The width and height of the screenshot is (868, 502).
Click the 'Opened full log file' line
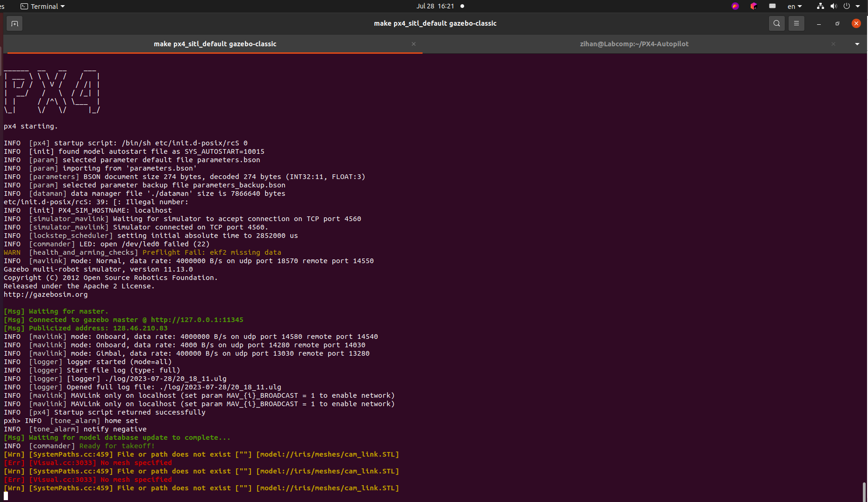pyautogui.click(x=143, y=387)
